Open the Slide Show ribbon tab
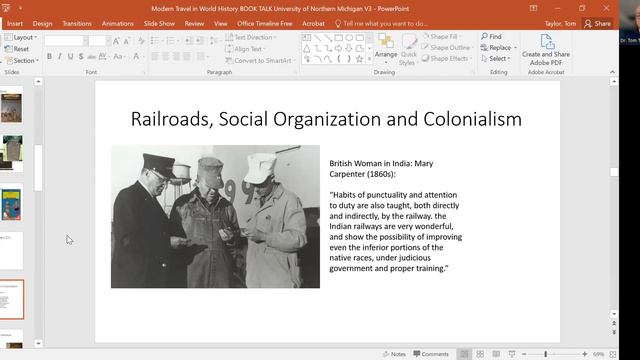Image resolution: width=640 pixels, height=360 pixels. [159, 24]
